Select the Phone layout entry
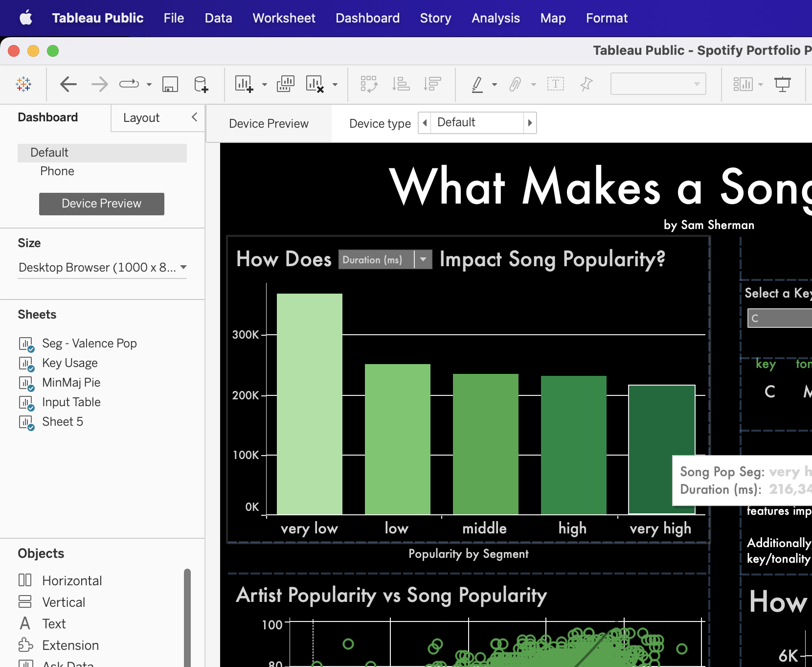Screen dimensions: 812x667 [x=57, y=171]
